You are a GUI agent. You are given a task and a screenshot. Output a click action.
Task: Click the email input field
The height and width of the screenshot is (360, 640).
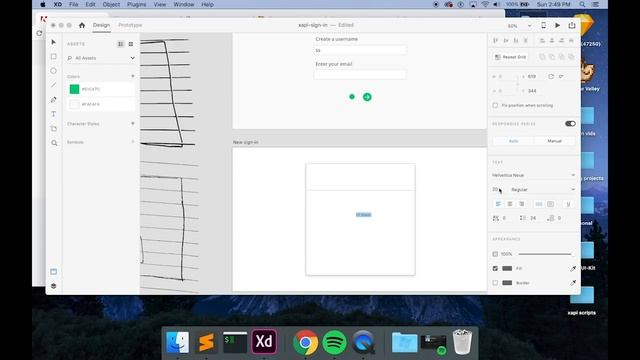[x=360, y=74]
